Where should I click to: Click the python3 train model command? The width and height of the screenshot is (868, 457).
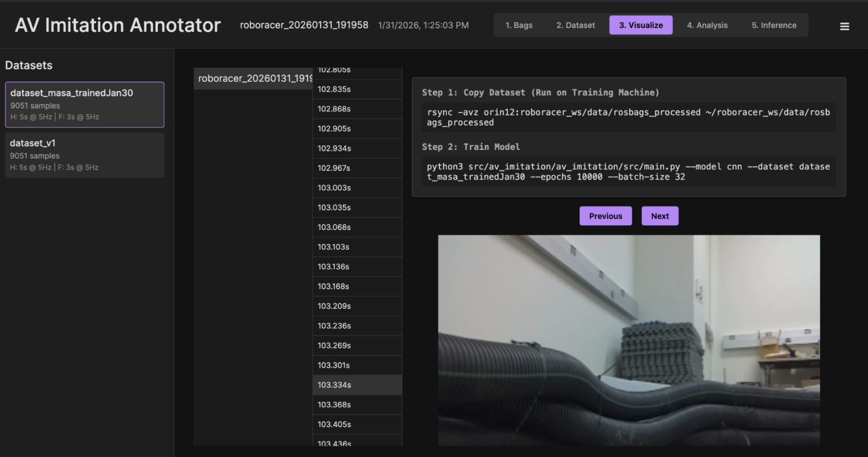point(628,172)
